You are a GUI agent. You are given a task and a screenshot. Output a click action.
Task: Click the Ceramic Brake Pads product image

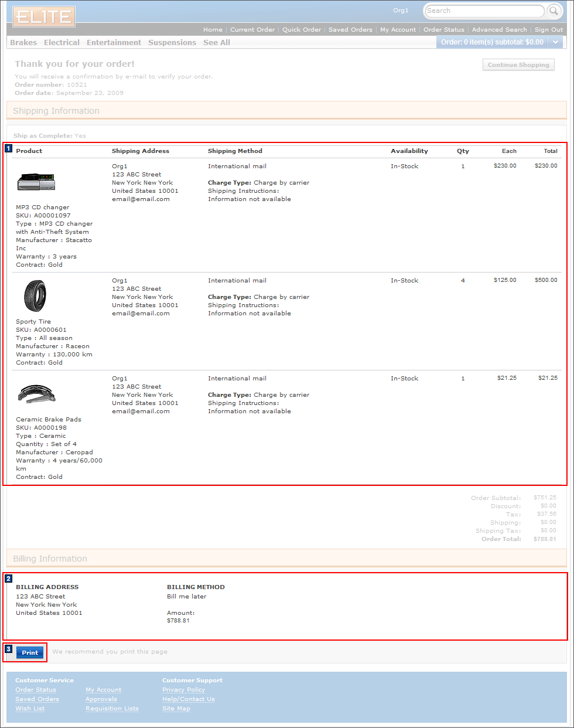point(36,393)
